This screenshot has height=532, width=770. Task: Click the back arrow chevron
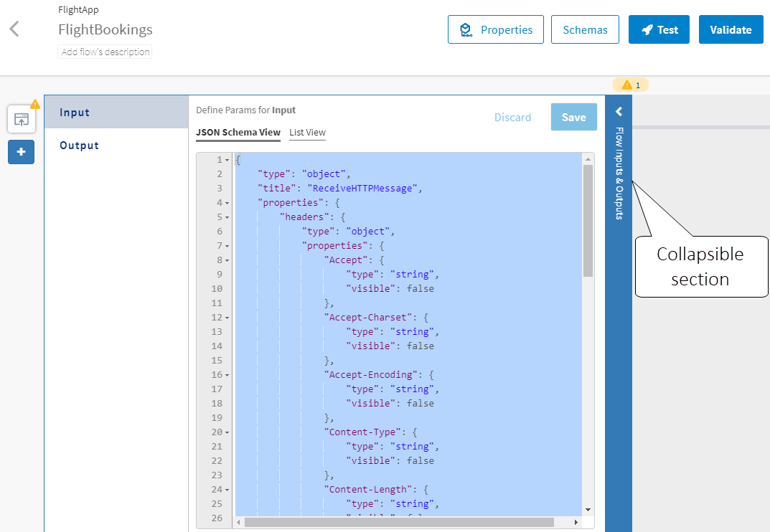click(14, 29)
